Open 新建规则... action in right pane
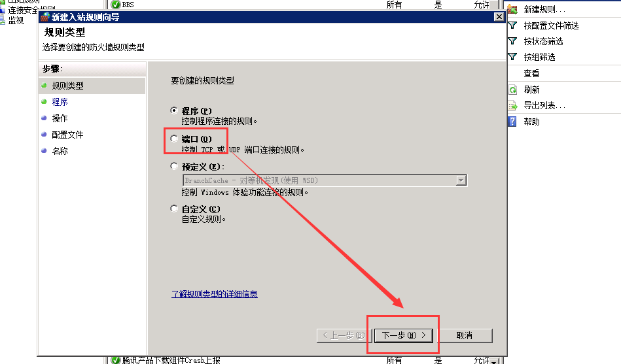The image size is (621, 364). 544,10
